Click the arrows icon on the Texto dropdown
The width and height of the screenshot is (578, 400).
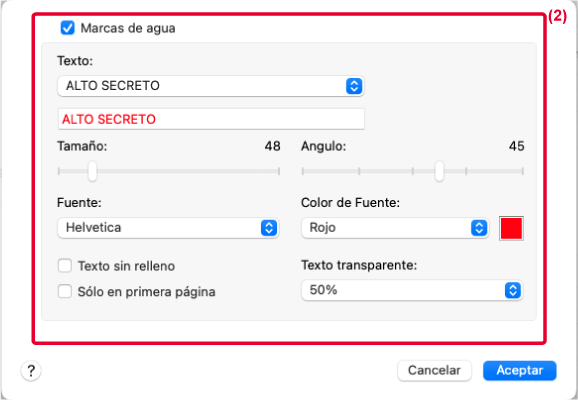pos(354,86)
